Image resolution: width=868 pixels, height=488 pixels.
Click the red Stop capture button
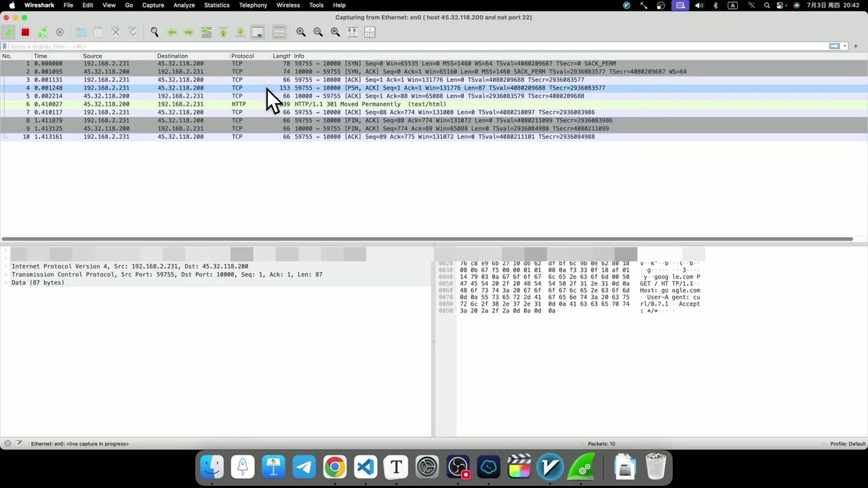coord(25,32)
